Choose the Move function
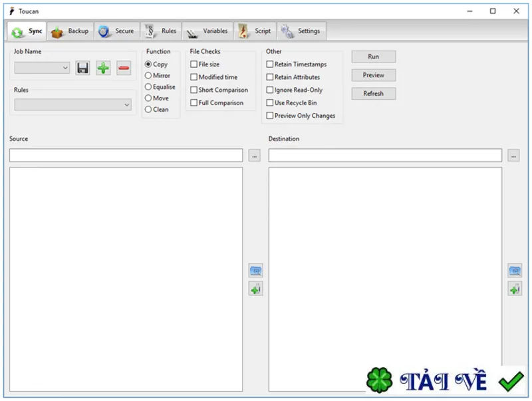The height and width of the screenshot is (401, 532). [x=157, y=98]
